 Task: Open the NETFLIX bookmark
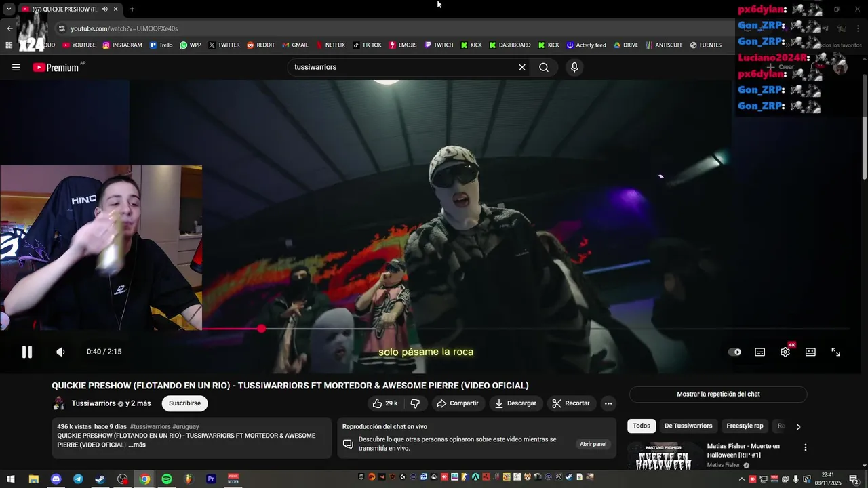tap(330, 45)
